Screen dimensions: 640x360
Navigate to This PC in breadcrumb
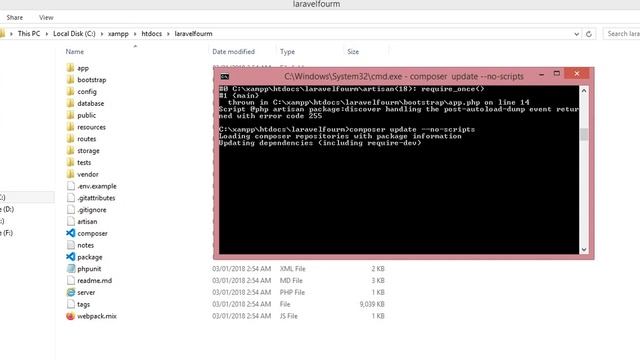coord(29,34)
